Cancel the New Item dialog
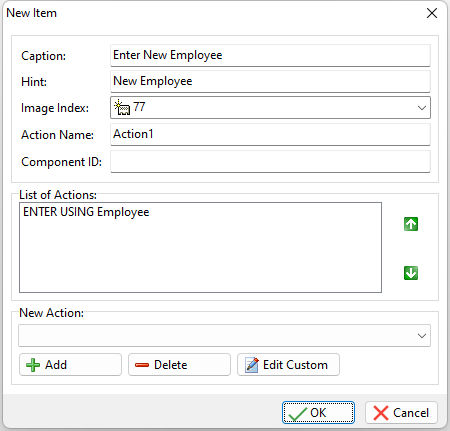The width and height of the screenshot is (450, 431). (401, 413)
